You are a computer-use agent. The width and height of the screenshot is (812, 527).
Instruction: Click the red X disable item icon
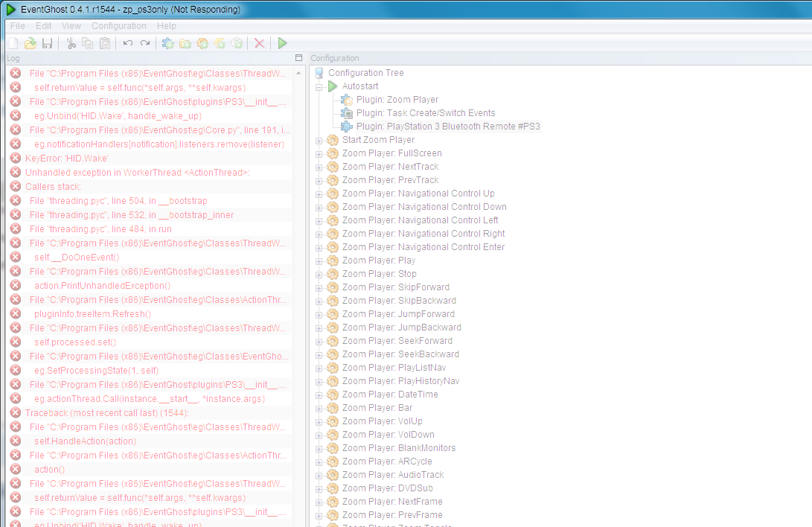click(x=260, y=43)
